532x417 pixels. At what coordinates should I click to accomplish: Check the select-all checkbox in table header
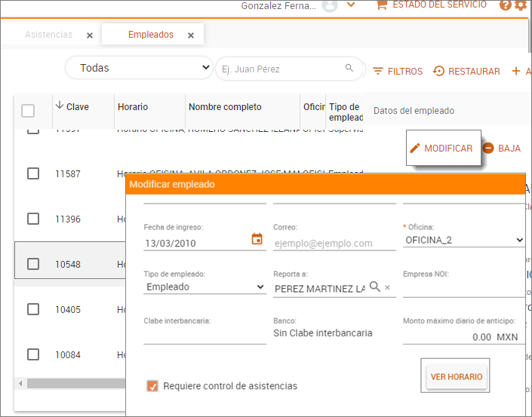[x=28, y=111]
